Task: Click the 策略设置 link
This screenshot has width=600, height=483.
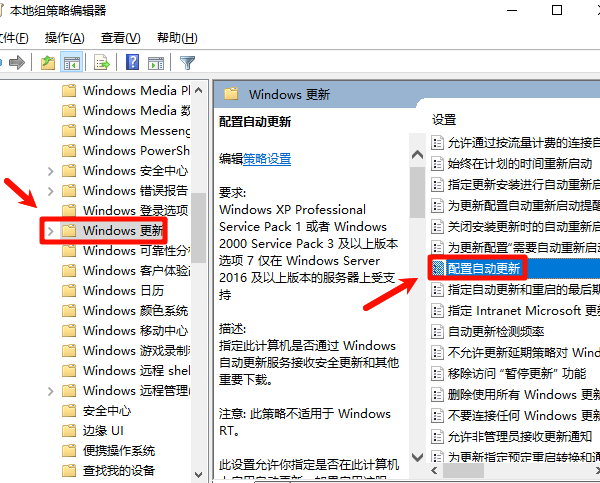Action: point(267,158)
